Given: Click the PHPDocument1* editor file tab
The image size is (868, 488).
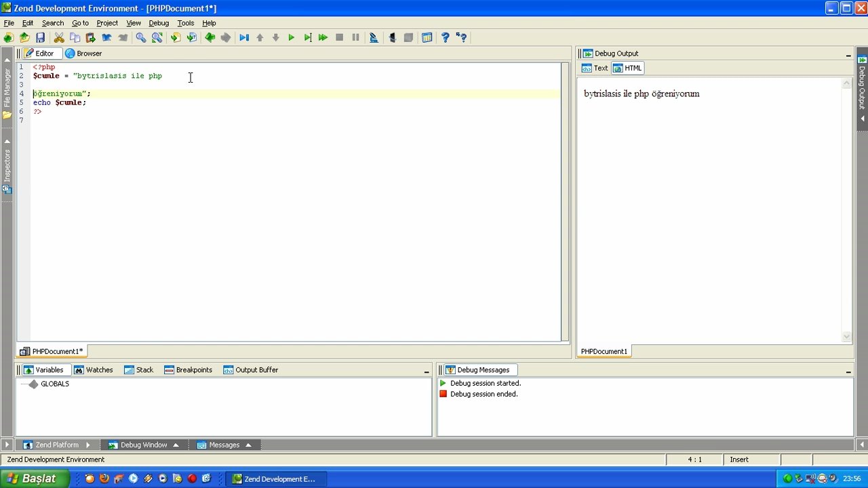Looking at the screenshot, I should (x=52, y=351).
